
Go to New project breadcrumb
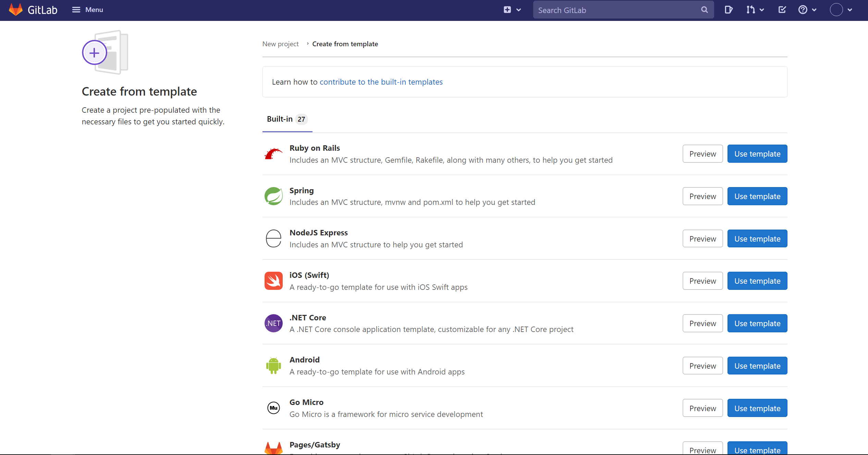[280, 44]
